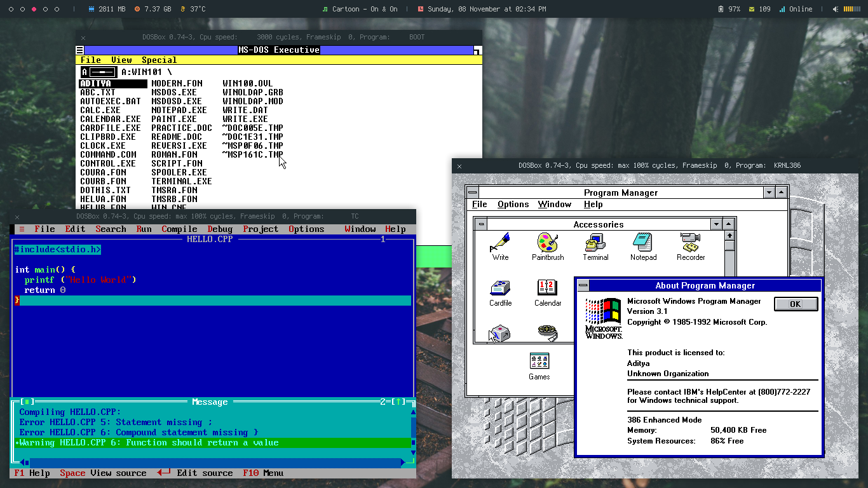
Task: Open the View menu in MS-DOS Executive
Action: [x=121, y=60]
